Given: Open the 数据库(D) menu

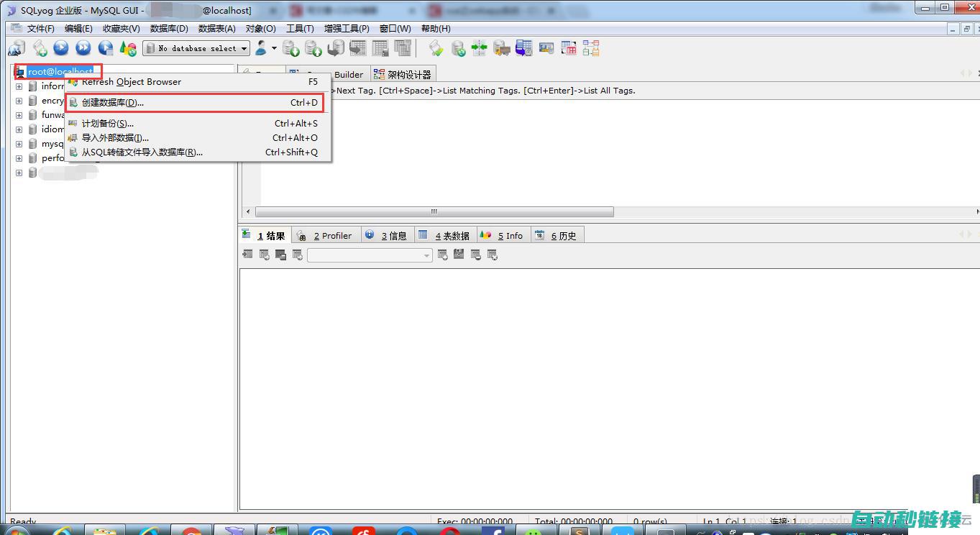Looking at the screenshot, I should pyautogui.click(x=169, y=29).
